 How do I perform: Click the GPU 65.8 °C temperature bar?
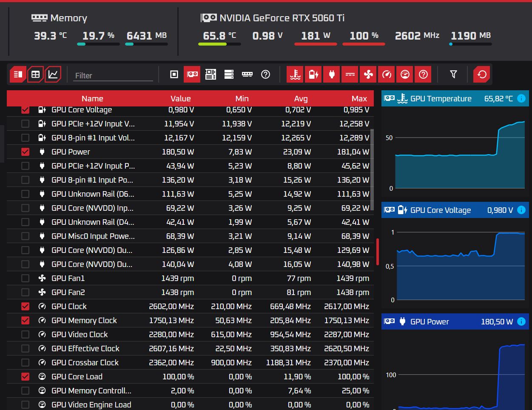(219, 44)
